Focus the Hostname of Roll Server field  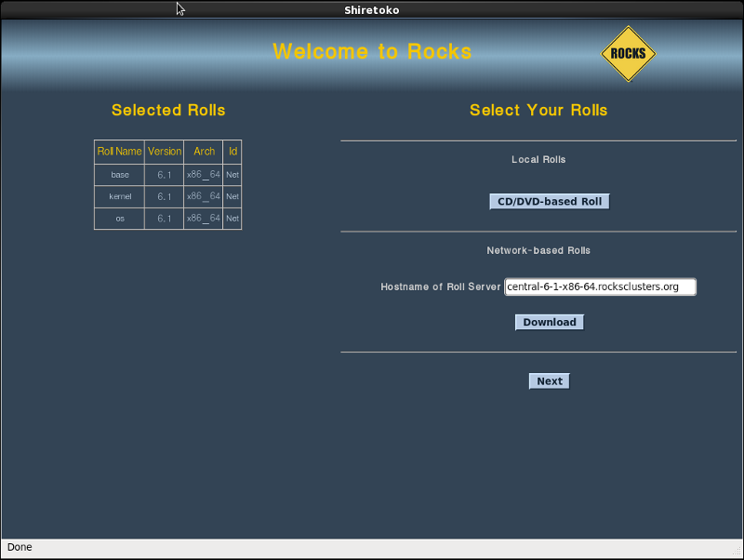(600, 287)
